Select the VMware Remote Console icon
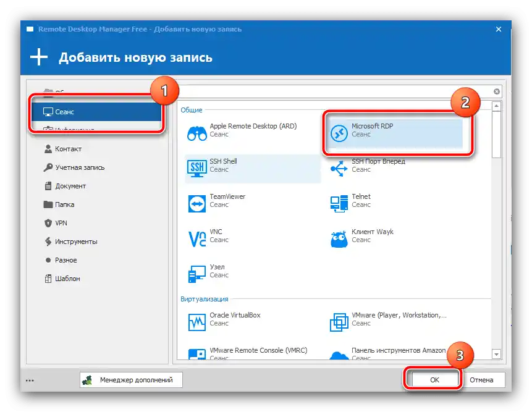The image size is (532, 412). 196,355
